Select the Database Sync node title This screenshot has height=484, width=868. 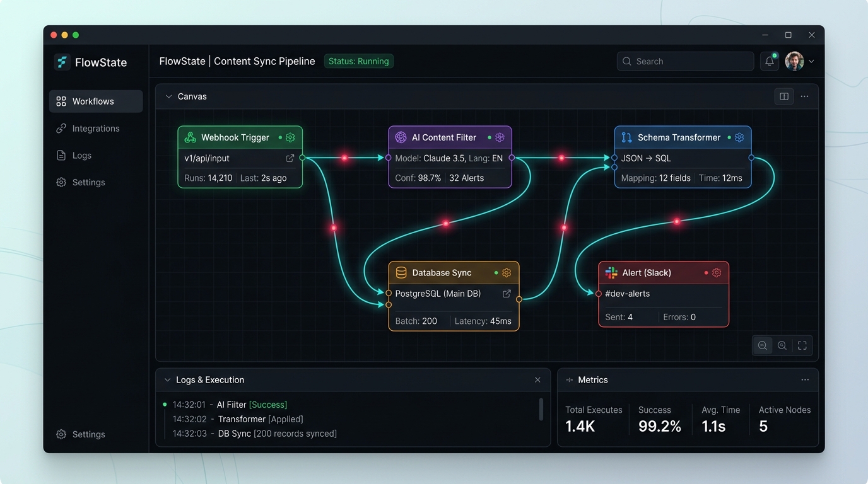pos(442,273)
